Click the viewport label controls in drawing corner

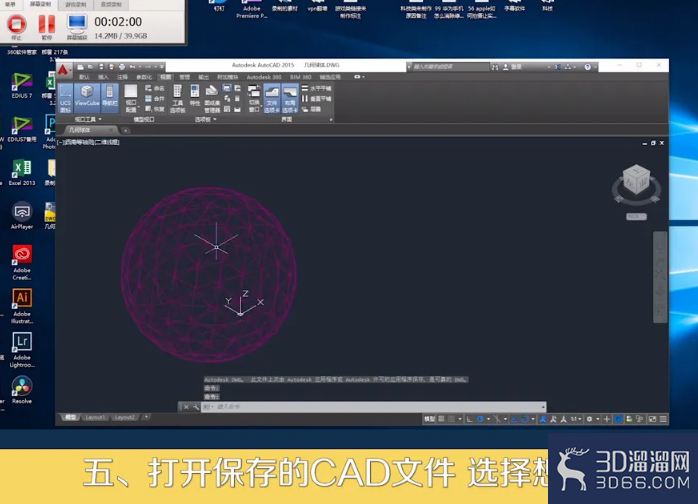tap(88, 142)
